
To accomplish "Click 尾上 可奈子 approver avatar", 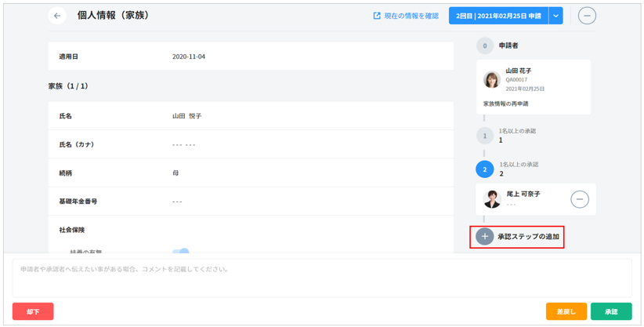I will tap(492, 199).
